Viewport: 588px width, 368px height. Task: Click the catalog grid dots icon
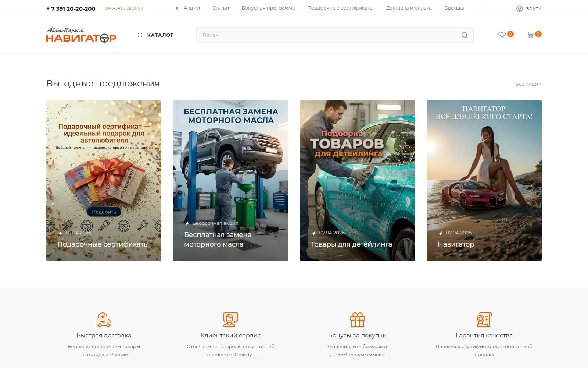tap(140, 35)
